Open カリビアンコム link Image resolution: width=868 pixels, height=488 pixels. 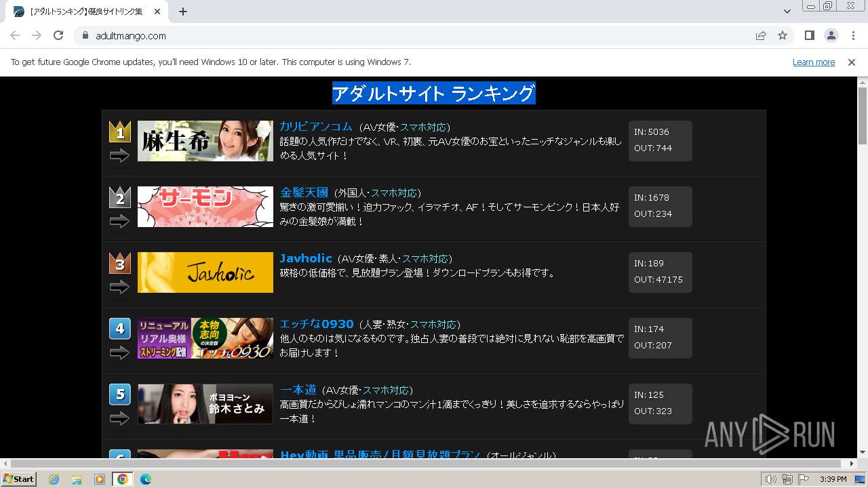point(316,127)
